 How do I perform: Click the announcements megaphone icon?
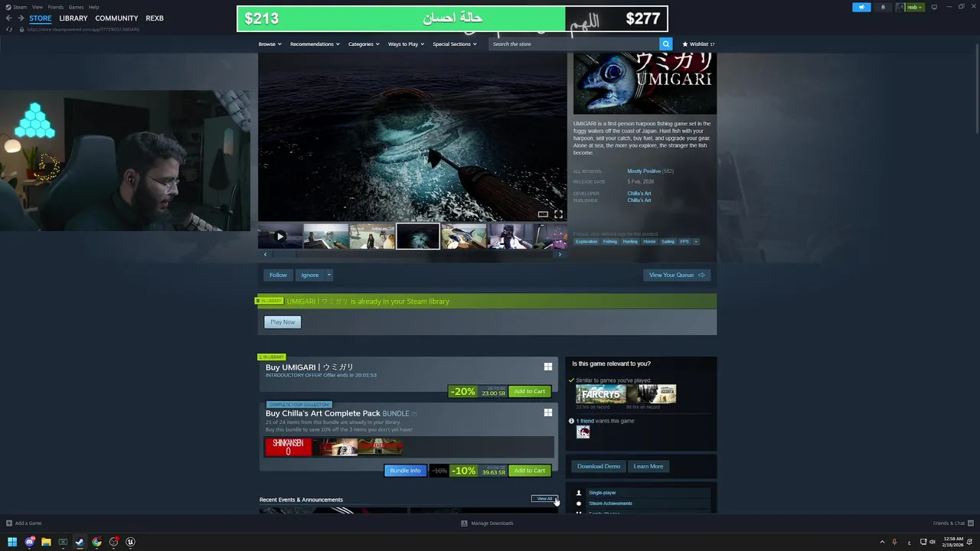[861, 7]
